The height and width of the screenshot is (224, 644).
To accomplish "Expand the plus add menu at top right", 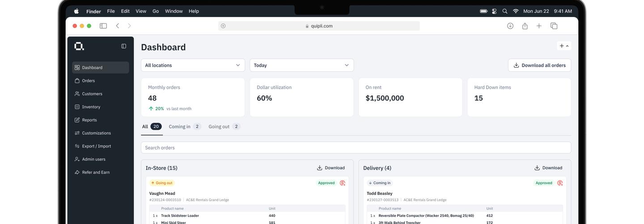I will [x=564, y=46].
